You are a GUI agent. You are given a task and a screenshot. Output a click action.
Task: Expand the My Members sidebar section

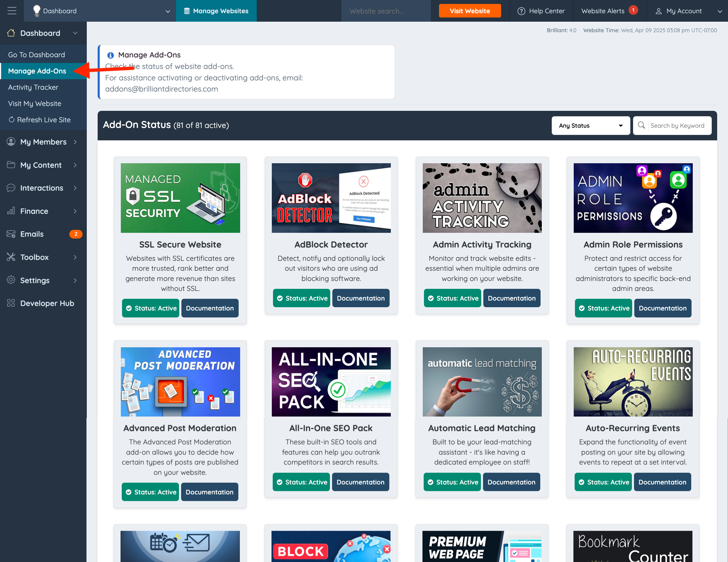pyautogui.click(x=43, y=142)
